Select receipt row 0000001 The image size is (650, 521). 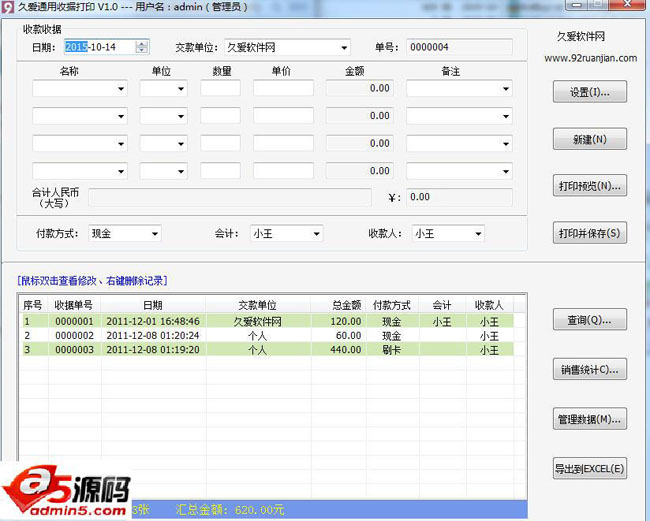(x=267, y=321)
